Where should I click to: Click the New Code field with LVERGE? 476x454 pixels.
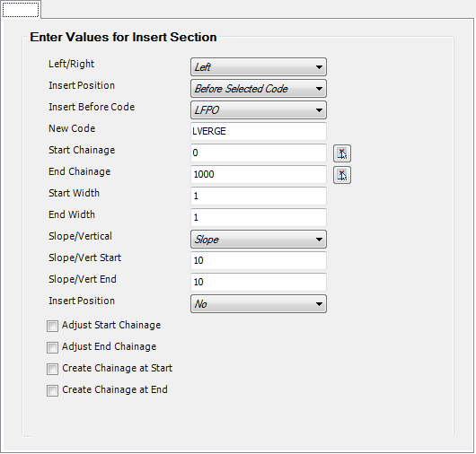click(x=259, y=131)
